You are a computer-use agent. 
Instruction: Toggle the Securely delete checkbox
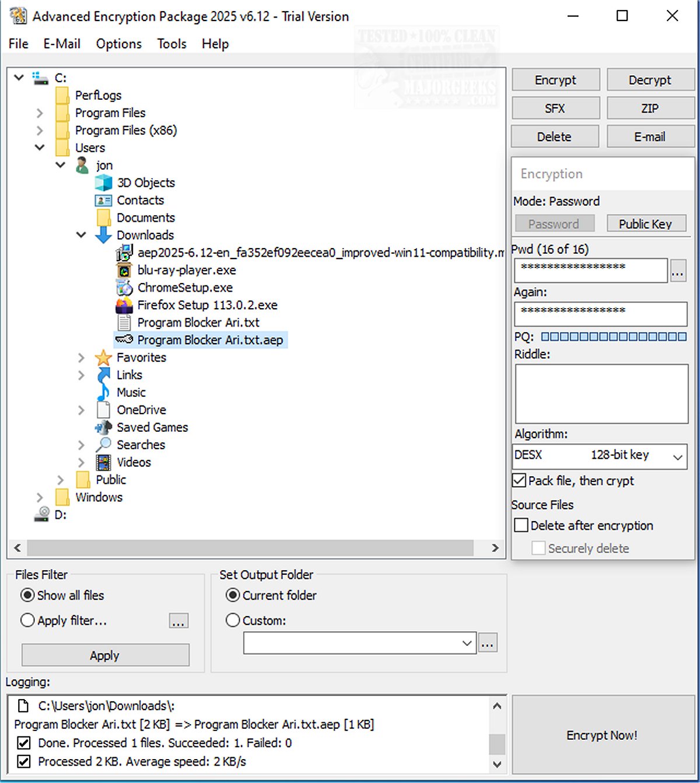click(539, 548)
